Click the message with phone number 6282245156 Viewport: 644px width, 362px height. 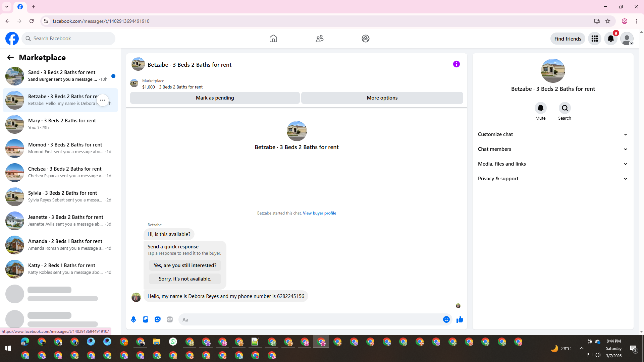pos(226,296)
